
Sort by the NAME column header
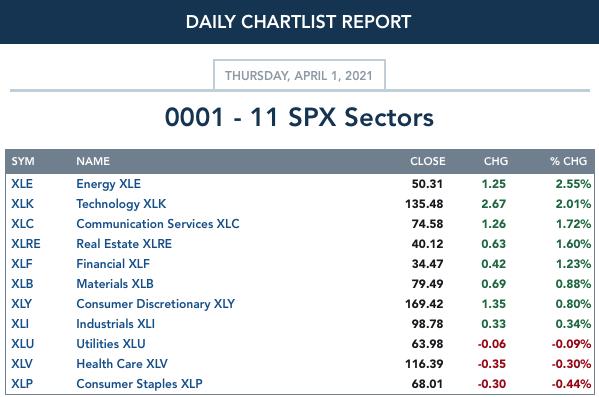[x=93, y=161]
